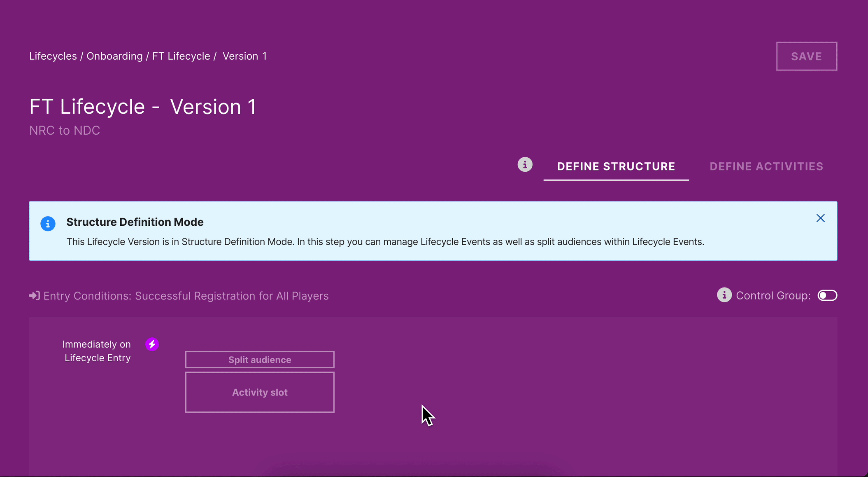Navigate to FT Lifecycle breadcrumb
This screenshot has height=477, width=868.
click(181, 56)
